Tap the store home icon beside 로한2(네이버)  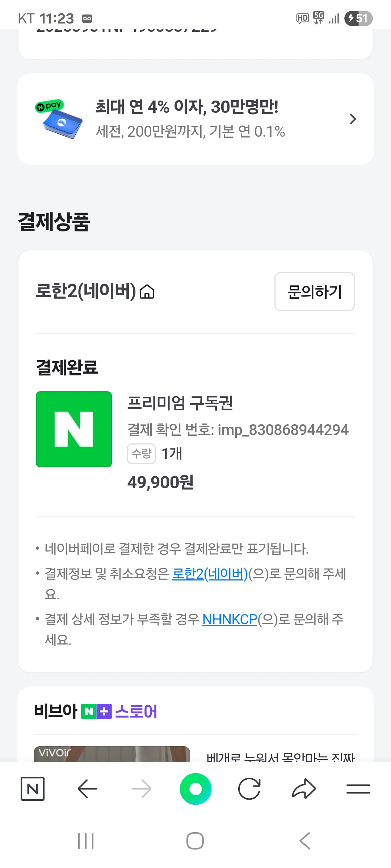(147, 292)
